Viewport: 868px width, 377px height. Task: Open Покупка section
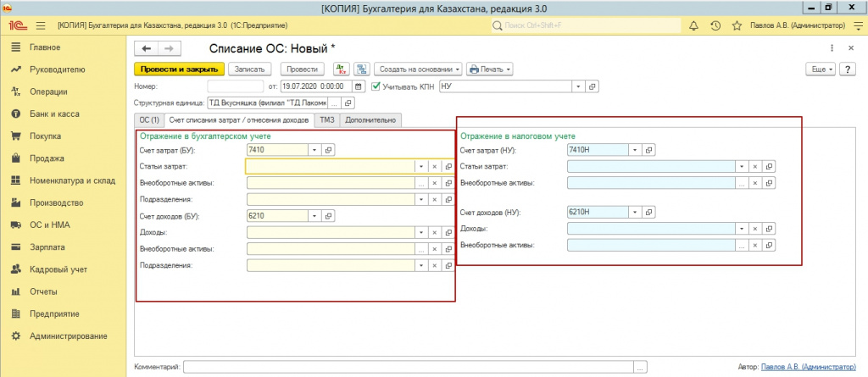(x=46, y=136)
